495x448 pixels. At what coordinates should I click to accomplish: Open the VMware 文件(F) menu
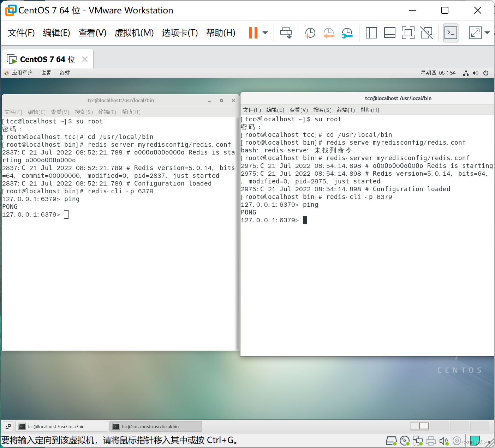click(21, 33)
